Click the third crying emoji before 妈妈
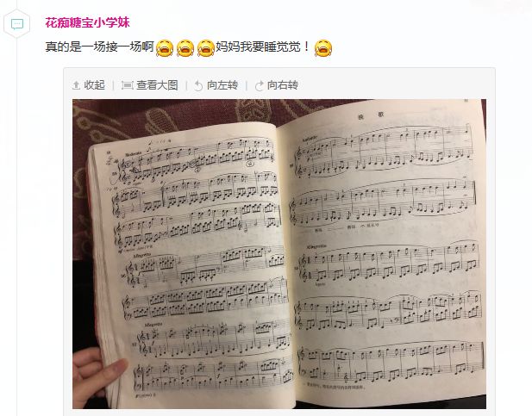The image size is (532, 416). (205, 47)
